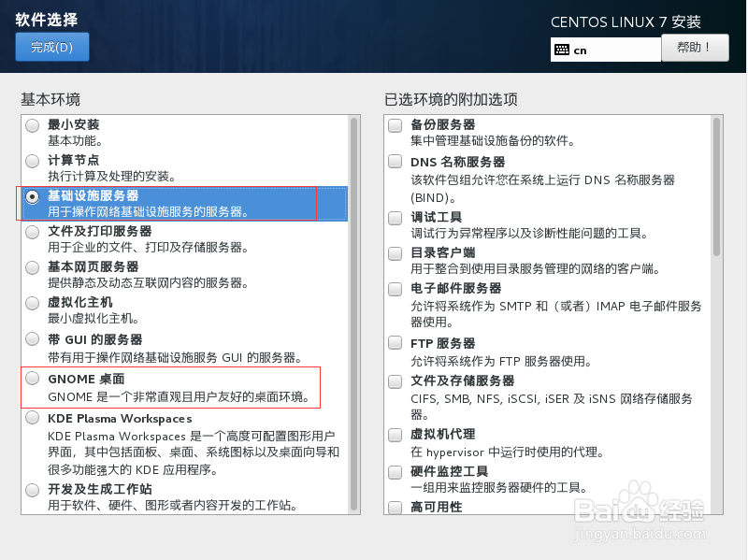748x560 pixels.
Task: Click text 用于企业的文件、打印及存储服务器。
Action: click(149, 248)
